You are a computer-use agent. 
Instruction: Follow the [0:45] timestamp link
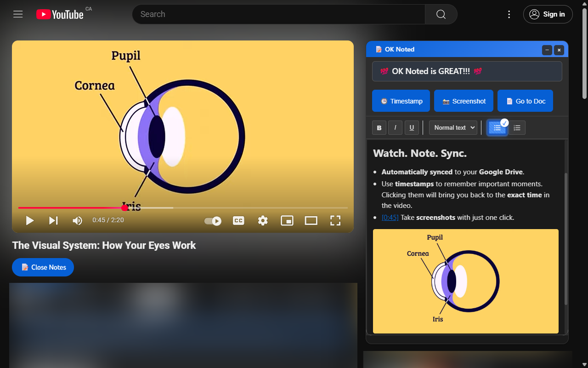click(x=390, y=217)
